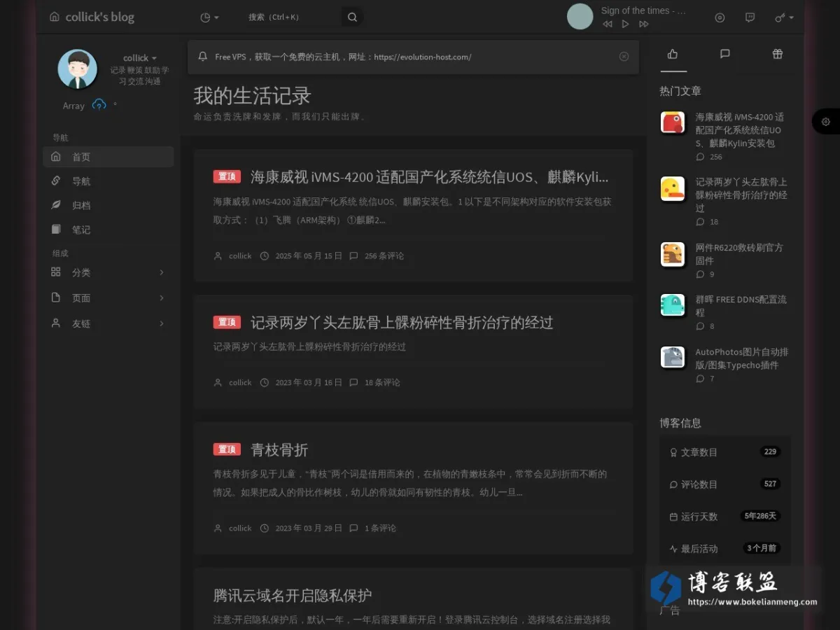Viewport: 840px width, 630px height.
Task: Click 18 条评论 under second article
Action: click(x=382, y=383)
